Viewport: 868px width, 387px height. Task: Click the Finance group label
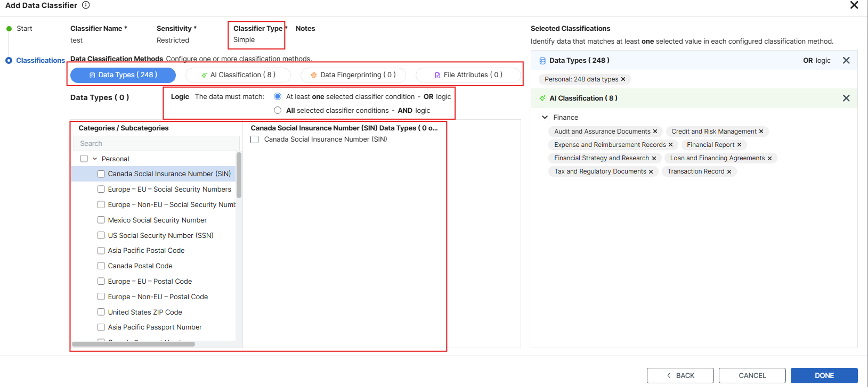click(566, 118)
